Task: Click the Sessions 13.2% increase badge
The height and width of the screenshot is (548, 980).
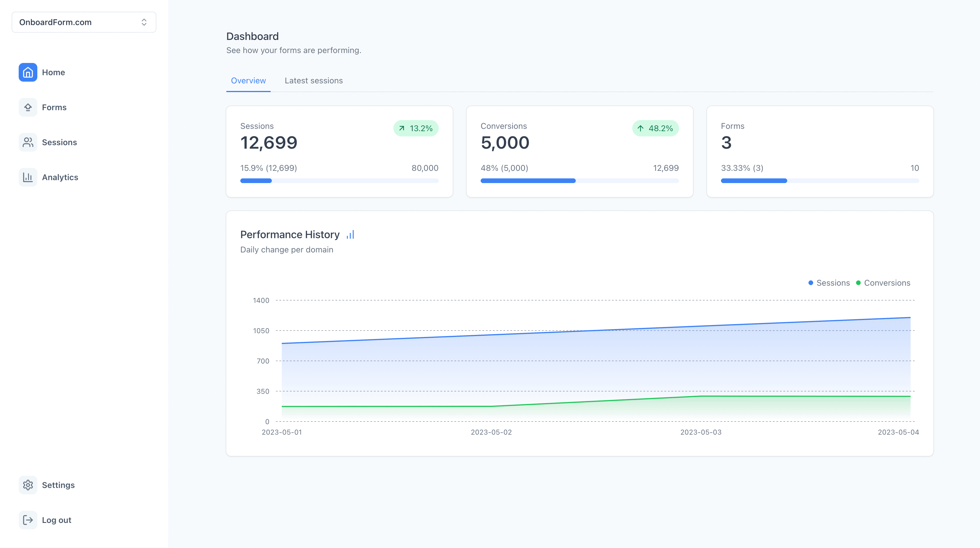Action: 415,128
